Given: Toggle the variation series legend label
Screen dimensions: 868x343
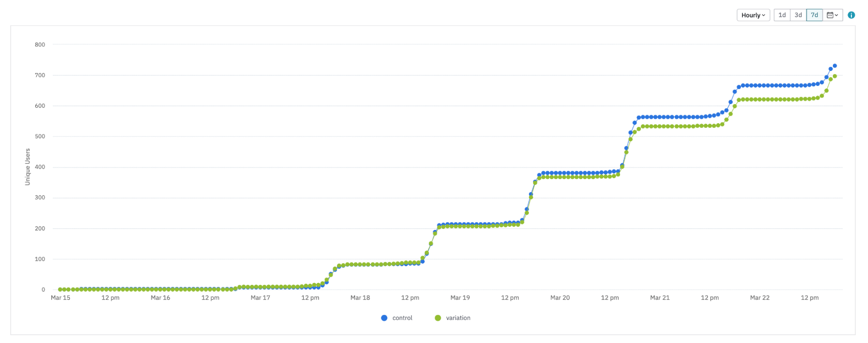Looking at the screenshot, I should [458, 318].
